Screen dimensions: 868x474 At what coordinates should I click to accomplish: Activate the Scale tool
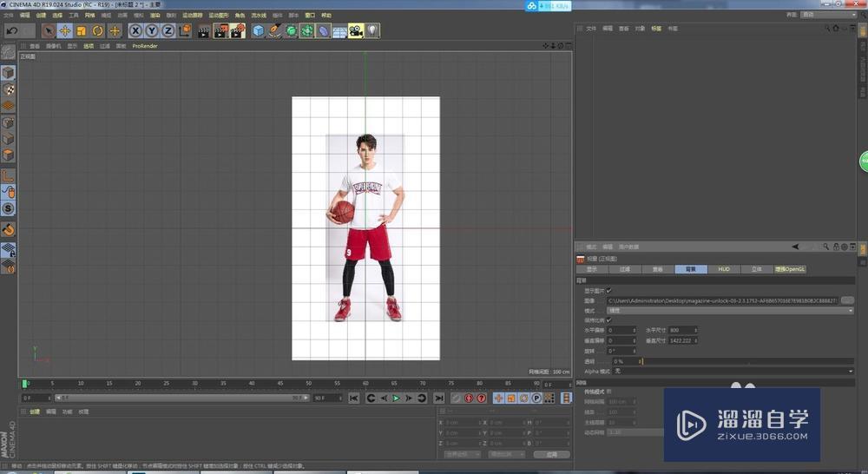[82, 31]
